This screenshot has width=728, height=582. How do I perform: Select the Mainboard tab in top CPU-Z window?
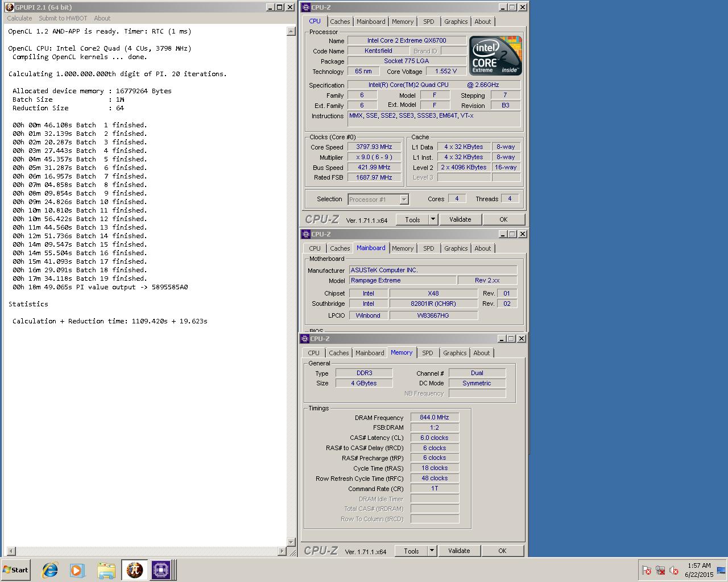point(371,22)
